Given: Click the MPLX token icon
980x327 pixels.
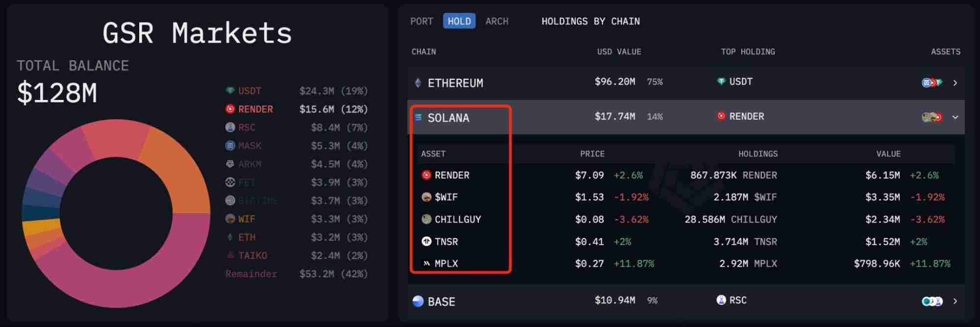Looking at the screenshot, I should pyautogui.click(x=427, y=263).
